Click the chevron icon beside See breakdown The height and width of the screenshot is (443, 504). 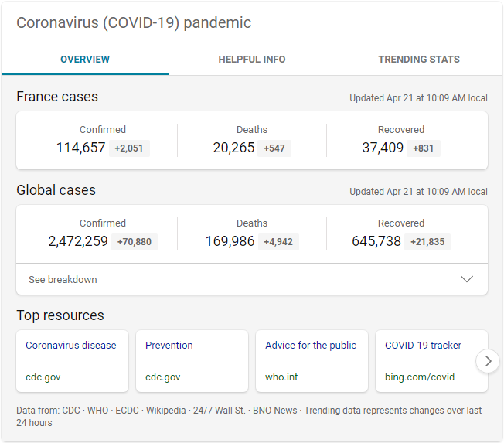point(467,279)
